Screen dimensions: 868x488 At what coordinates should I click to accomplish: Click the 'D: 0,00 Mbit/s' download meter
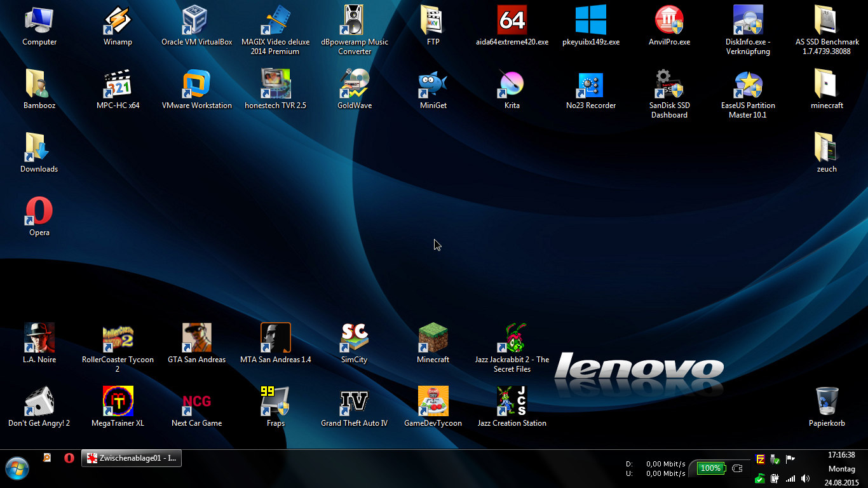[x=656, y=464]
